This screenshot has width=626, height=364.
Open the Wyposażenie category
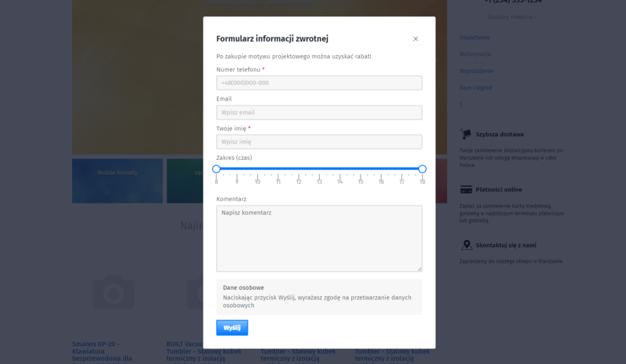click(x=476, y=71)
